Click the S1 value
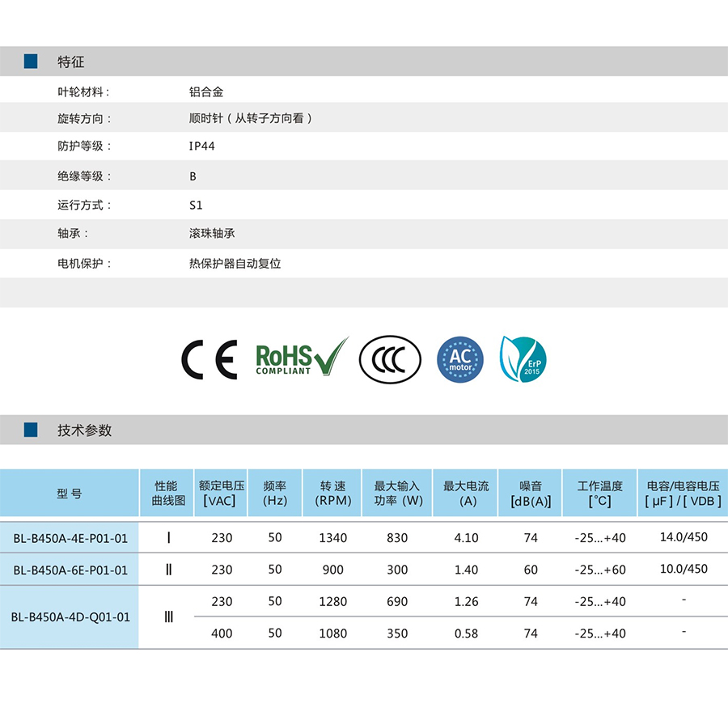 196,206
